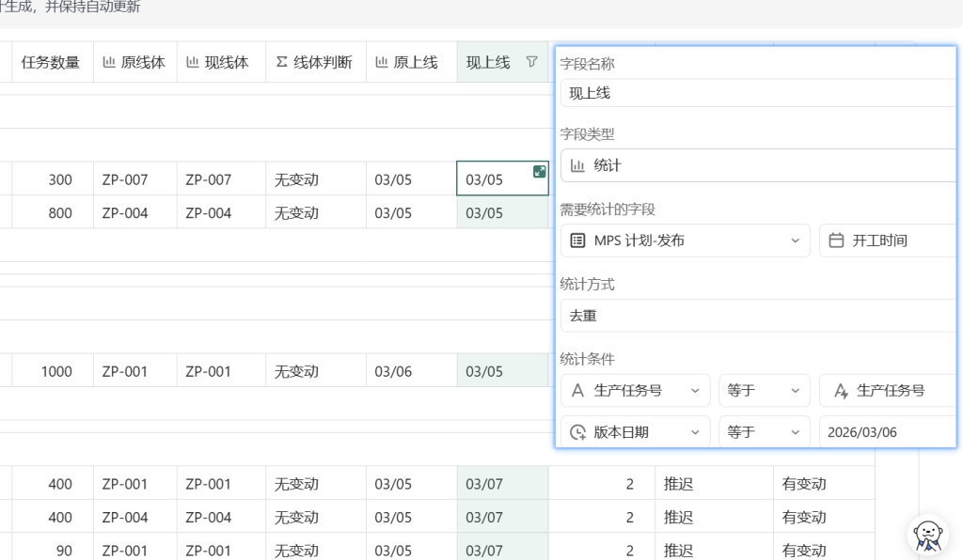Click the 原线体 column statistics icon
This screenshot has width=963, height=560.
[x=109, y=62]
